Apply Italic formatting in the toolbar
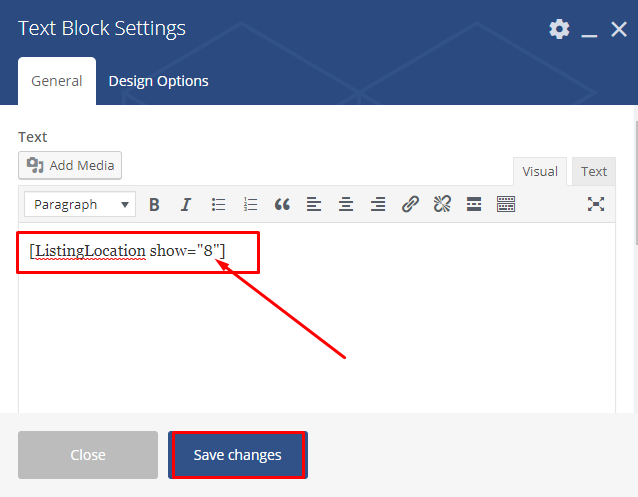638x497 pixels. pos(186,204)
